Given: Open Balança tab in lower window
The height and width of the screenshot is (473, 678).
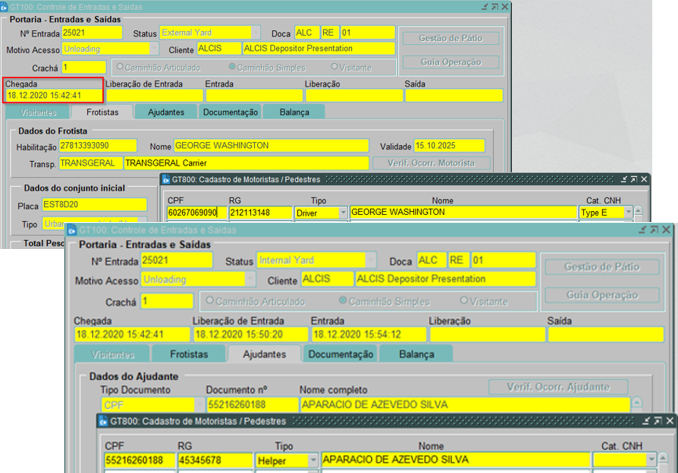Looking at the screenshot, I should (416, 354).
